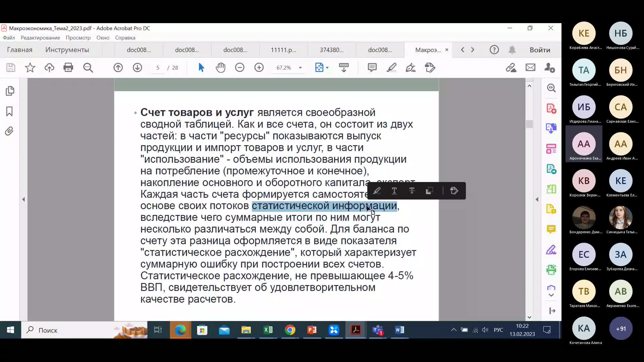Close the Макроэ... document tab
The width and height of the screenshot is (644, 362).
(x=447, y=50)
